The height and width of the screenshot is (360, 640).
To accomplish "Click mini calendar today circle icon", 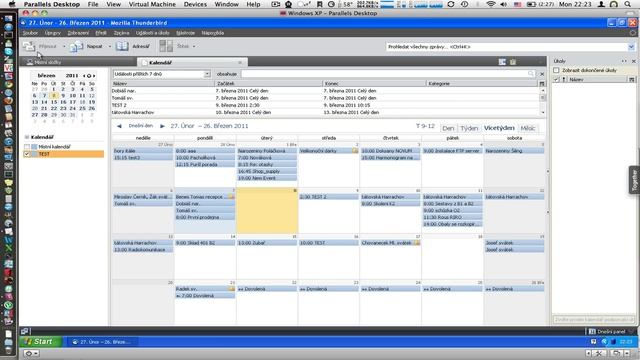I will (89, 76).
